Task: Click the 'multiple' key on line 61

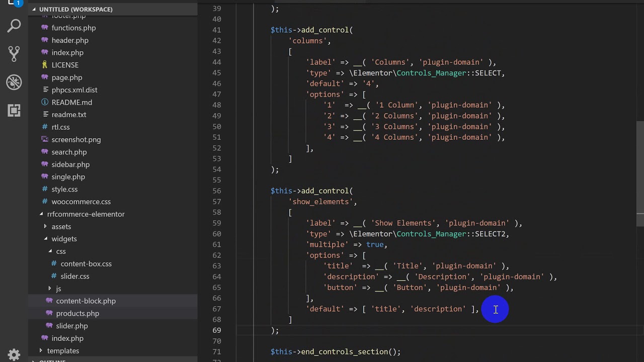Action: pyautogui.click(x=327, y=244)
